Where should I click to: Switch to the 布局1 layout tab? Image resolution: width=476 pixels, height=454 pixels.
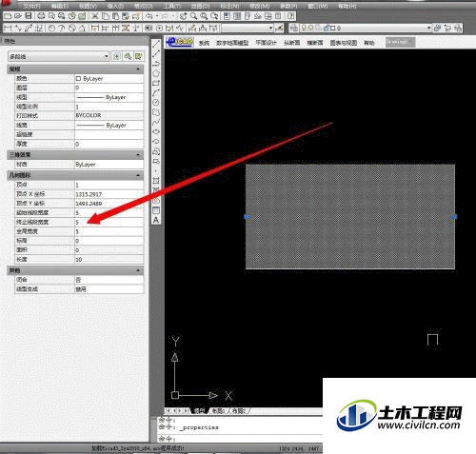click(218, 411)
